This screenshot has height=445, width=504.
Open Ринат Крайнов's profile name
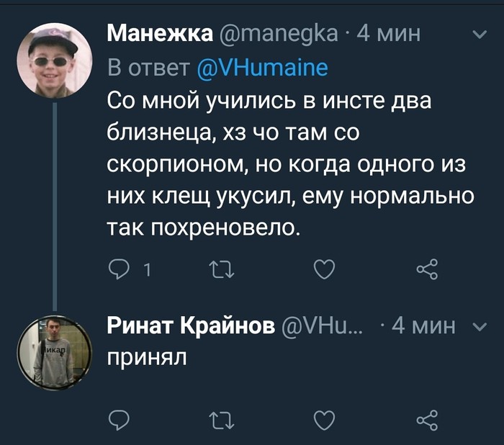coord(191,326)
